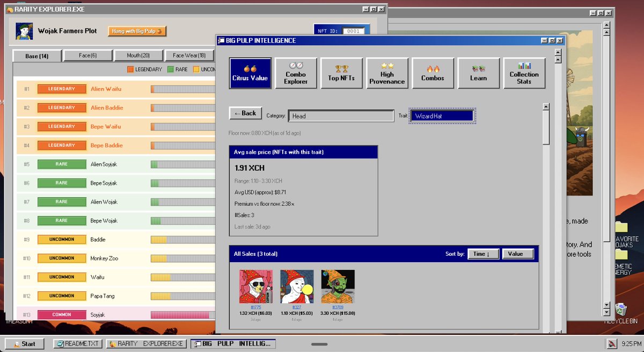Viewport: 644px width, 352px height.
Task: Open the Learn tab
Action: pyautogui.click(x=478, y=73)
